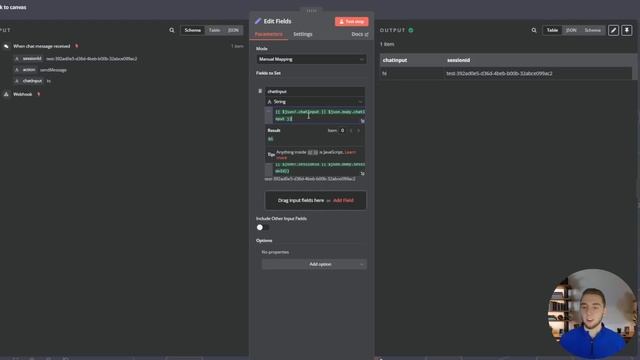Screen dimensions: 640x360
Task: Click the green output success indicator
Action: [x=411, y=30]
